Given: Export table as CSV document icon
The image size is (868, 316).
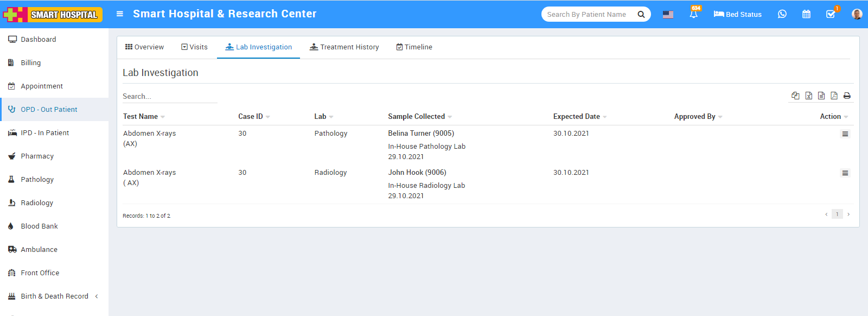Looking at the screenshot, I should tap(821, 96).
